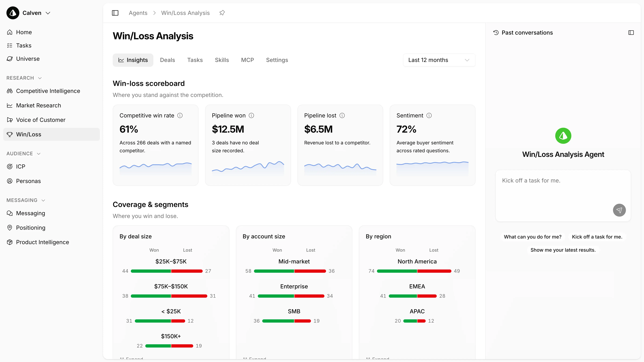The image size is (644, 362).
Task: Switch to the Insights tab
Action: tap(133, 60)
